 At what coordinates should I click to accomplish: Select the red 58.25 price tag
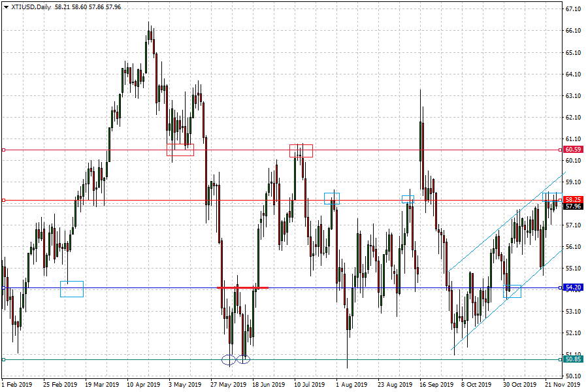click(573, 199)
